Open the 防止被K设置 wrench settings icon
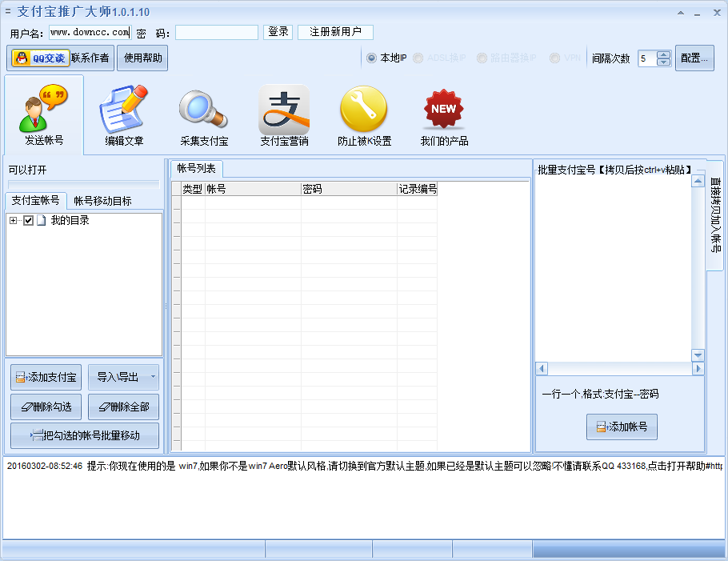The image size is (728, 561). 363,112
